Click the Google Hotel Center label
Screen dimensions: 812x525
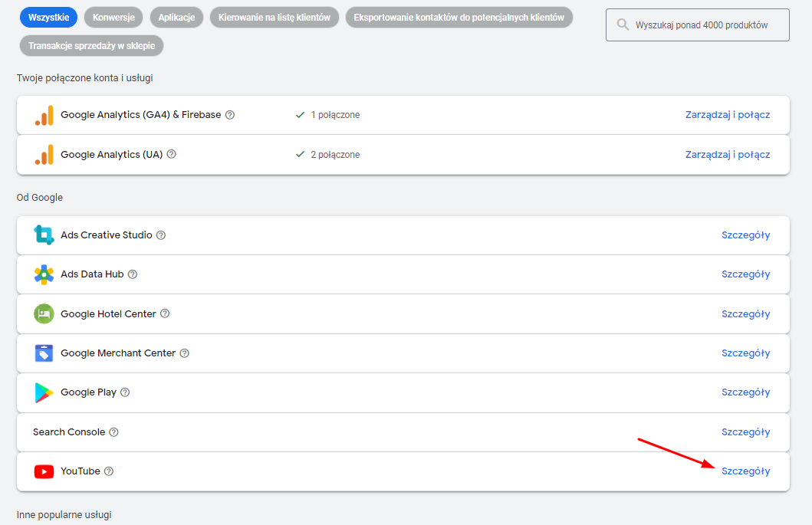coord(108,313)
